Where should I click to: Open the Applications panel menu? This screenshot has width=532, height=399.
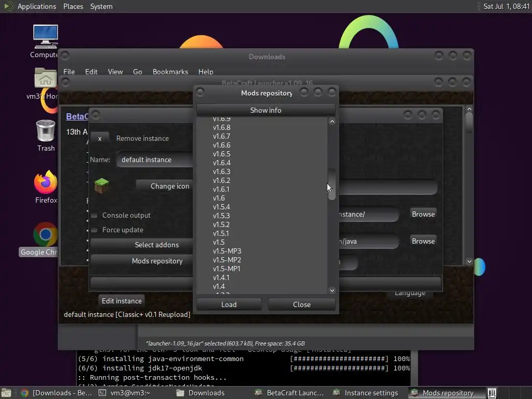coord(37,6)
